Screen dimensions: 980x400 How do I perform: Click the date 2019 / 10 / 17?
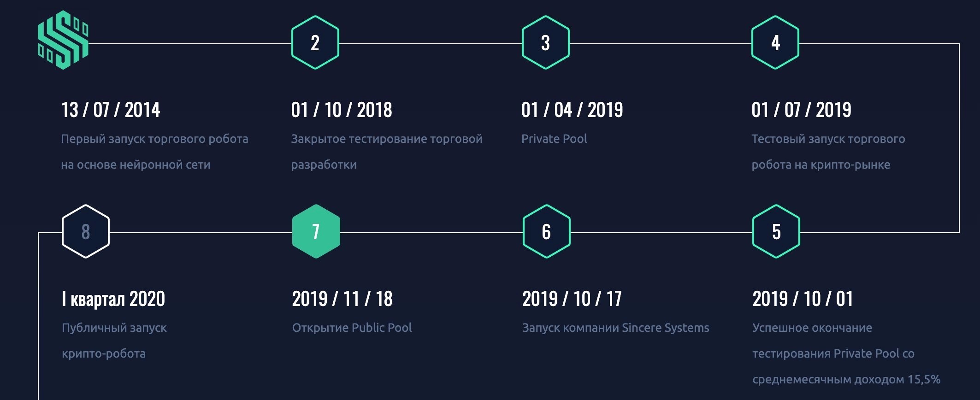[572, 299]
